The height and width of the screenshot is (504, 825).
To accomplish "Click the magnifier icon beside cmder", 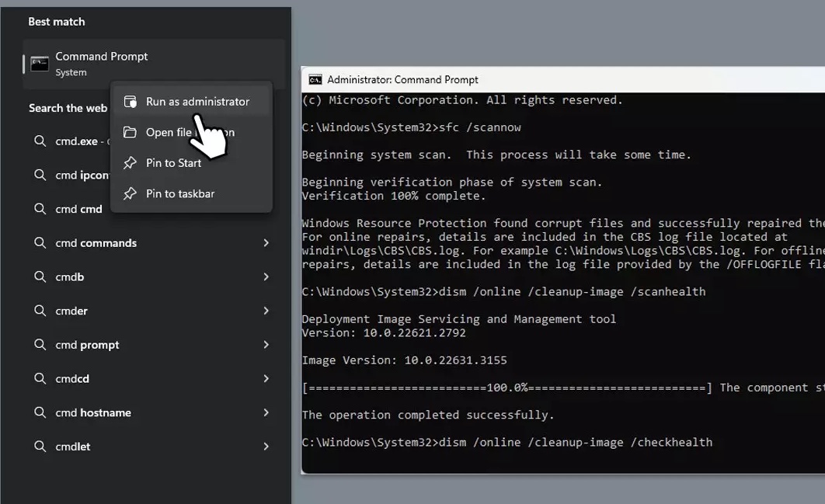I will coord(38,310).
